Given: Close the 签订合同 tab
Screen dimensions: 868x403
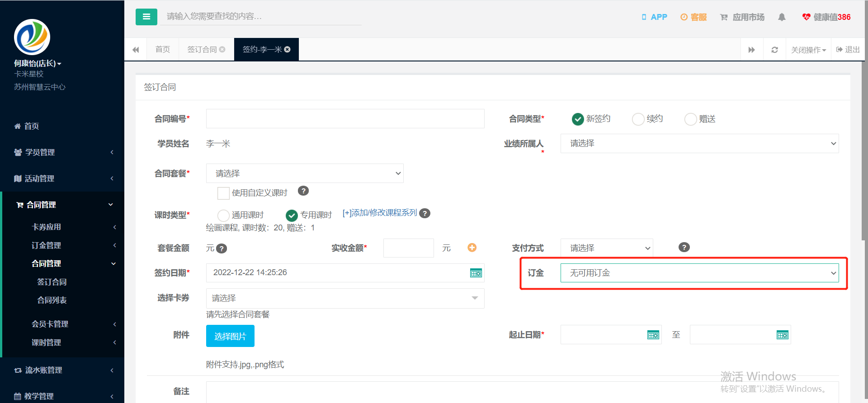Looking at the screenshot, I should pos(222,49).
